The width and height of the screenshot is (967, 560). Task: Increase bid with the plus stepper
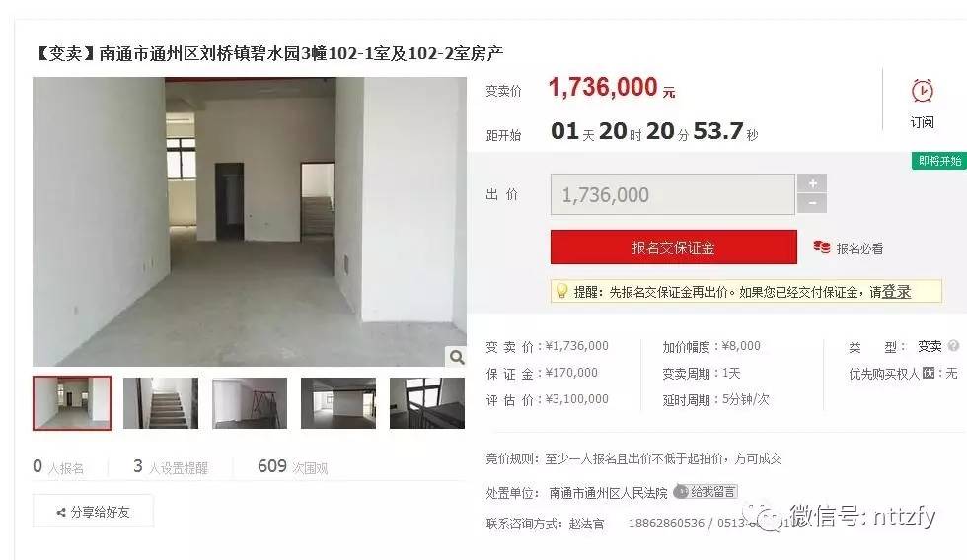point(812,183)
